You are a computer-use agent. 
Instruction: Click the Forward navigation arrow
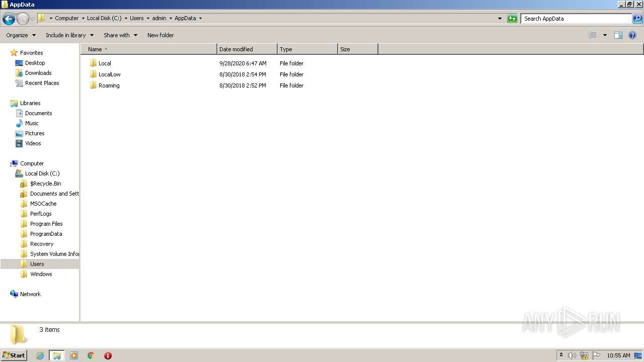23,19
